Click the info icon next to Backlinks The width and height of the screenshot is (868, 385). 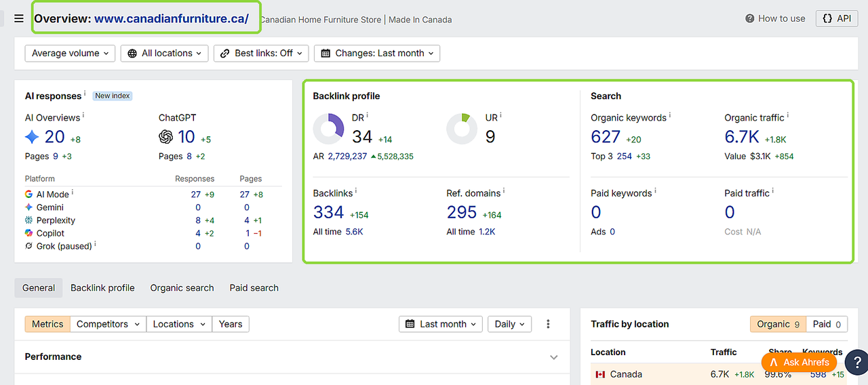[356, 192]
